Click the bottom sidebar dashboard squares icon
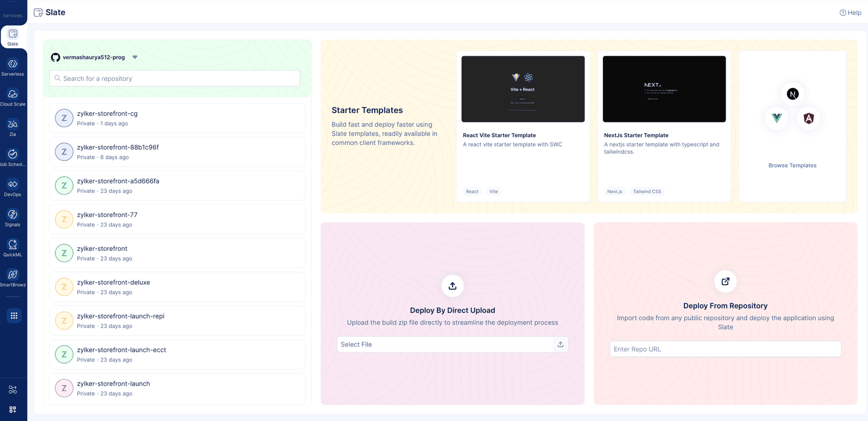This screenshot has height=421, width=868. pyautogui.click(x=13, y=409)
